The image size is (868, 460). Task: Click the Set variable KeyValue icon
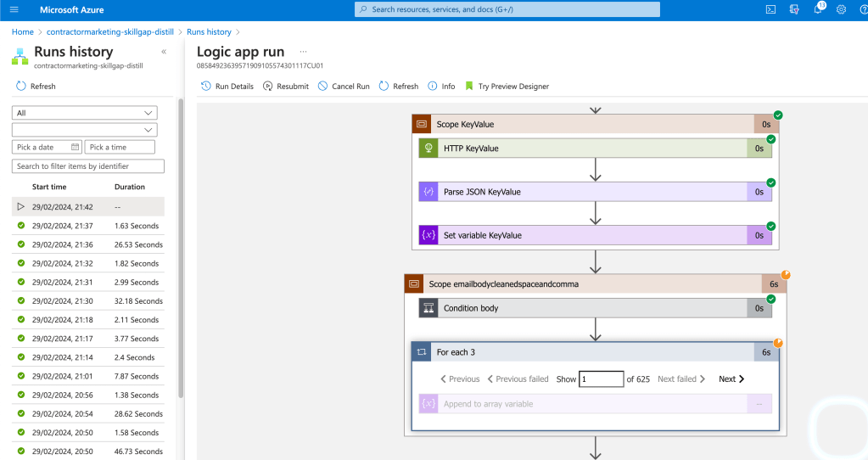[x=428, y=235]
